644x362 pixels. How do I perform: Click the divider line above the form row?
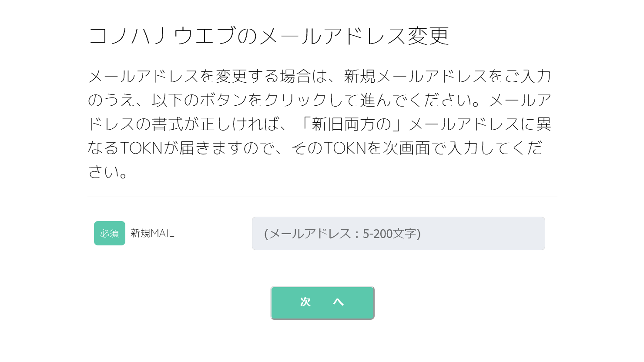[322, 197]
